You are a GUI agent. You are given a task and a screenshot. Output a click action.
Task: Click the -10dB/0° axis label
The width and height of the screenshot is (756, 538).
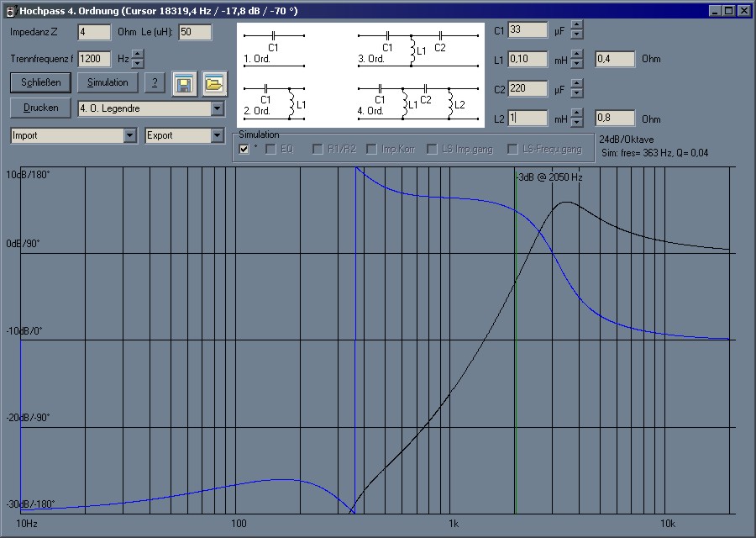[x=24, y=331]
